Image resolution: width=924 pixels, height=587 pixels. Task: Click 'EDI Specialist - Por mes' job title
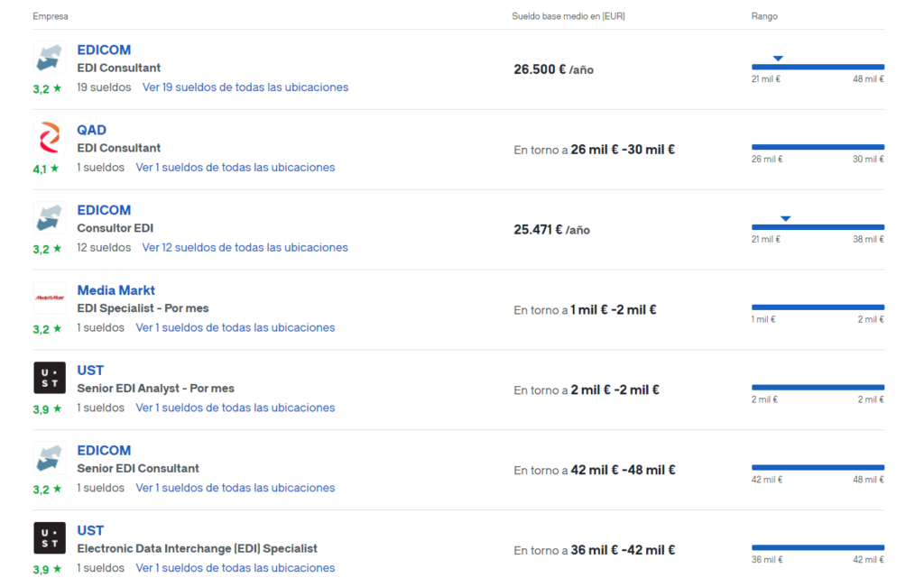(143, 307)
